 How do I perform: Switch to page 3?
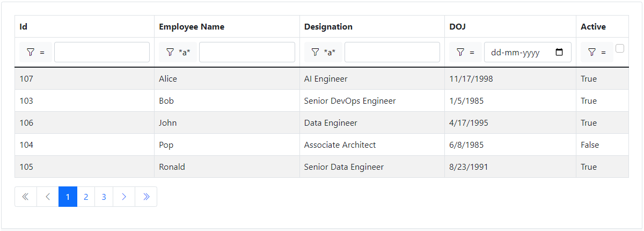pos(104,197)
